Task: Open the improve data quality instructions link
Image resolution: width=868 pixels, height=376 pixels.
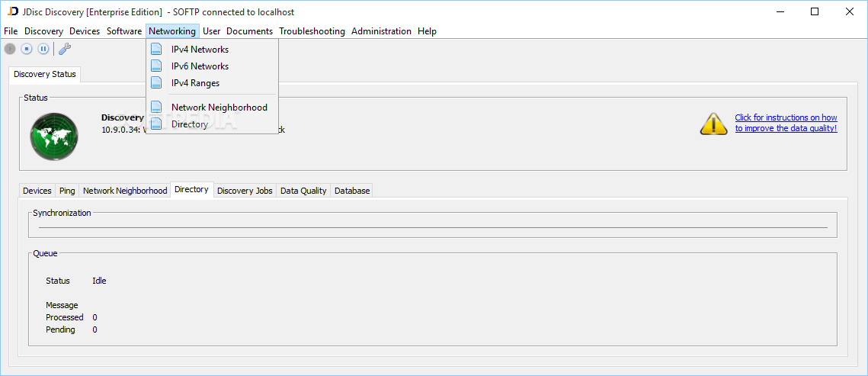Action: point(786,123)
